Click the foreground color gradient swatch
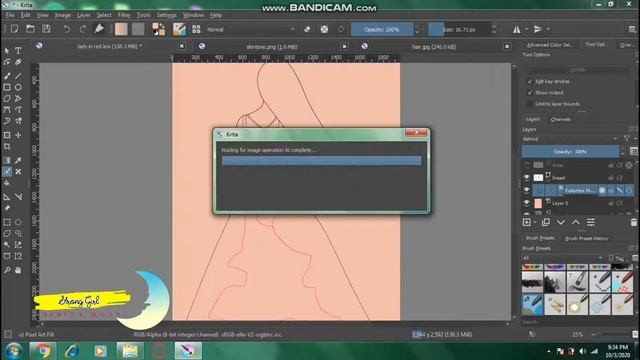640x360 pixels. click(x=121, y=29)
